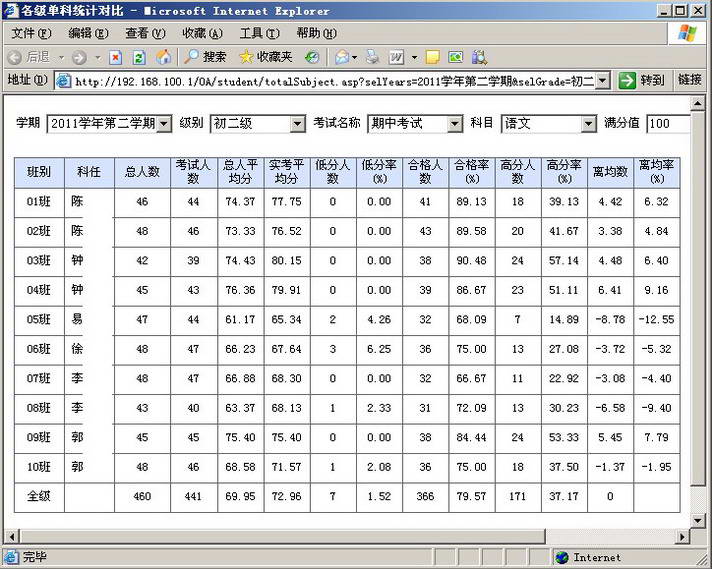The width and height of the screenshot is (712, 569).
Task: Click the 09班 row label
Action: [39, 438]
